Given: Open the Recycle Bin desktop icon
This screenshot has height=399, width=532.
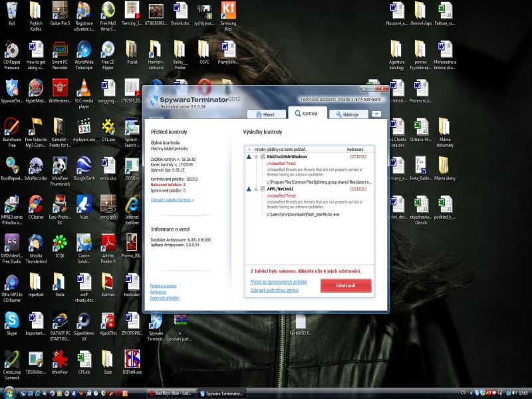Looking at the screenshot, I should (11, 13).
